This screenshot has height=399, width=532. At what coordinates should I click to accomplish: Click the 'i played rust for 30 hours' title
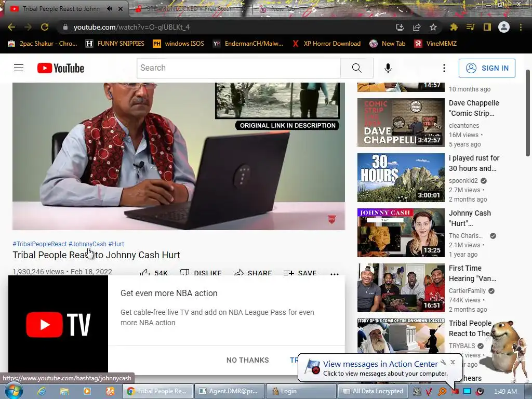pos(474,163)
